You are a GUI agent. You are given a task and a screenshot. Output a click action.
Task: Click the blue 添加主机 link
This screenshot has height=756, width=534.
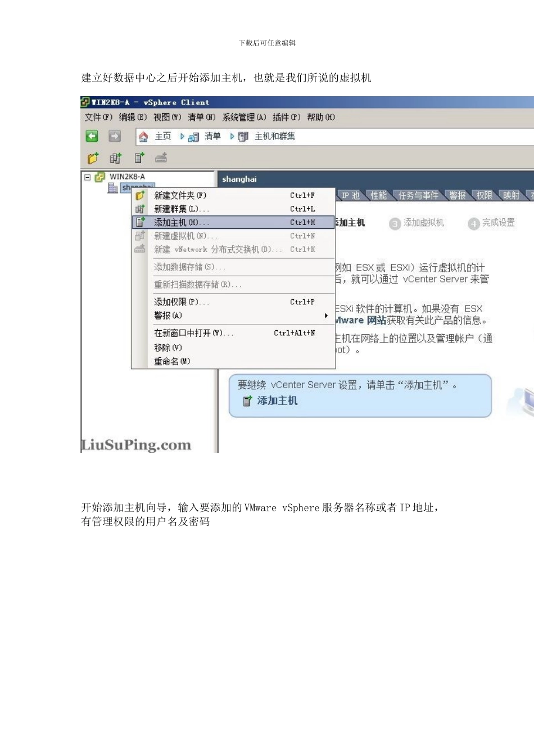[x=278, y=401]
